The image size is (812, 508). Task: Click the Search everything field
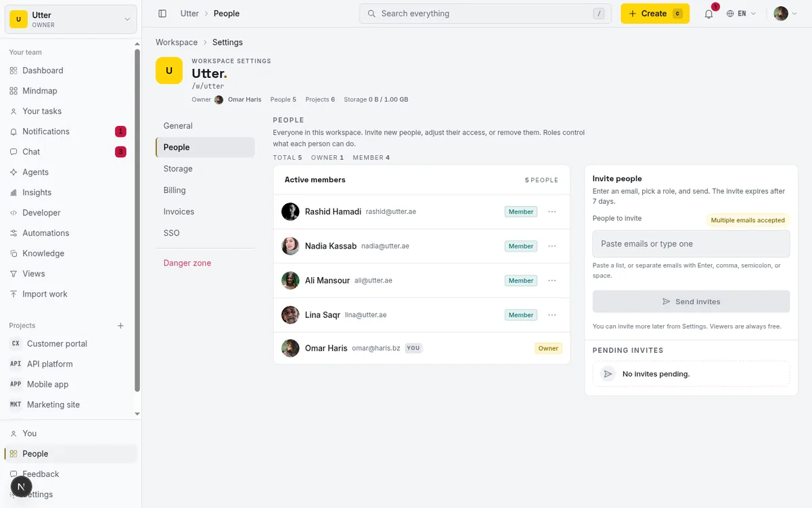point(485,14)
